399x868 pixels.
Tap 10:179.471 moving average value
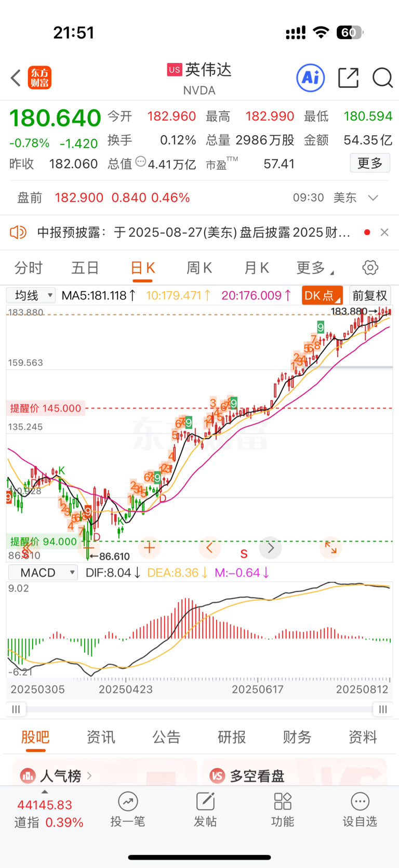(x=178, y=296)
